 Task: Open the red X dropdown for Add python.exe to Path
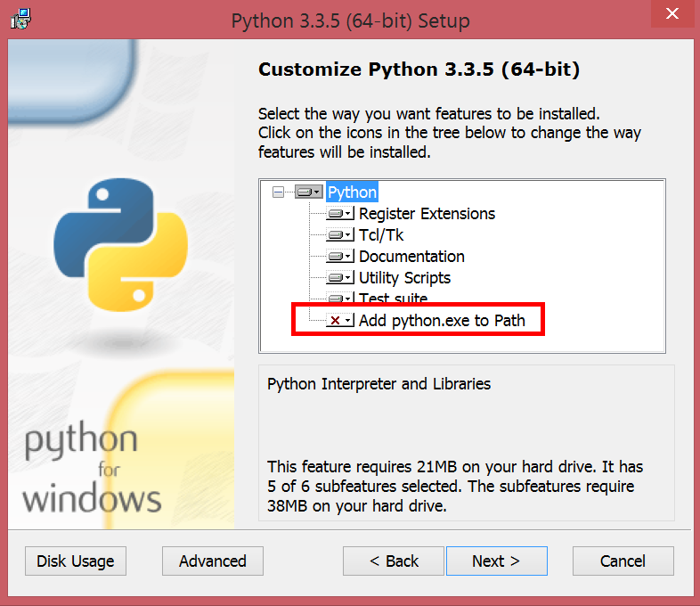point(339,321)
